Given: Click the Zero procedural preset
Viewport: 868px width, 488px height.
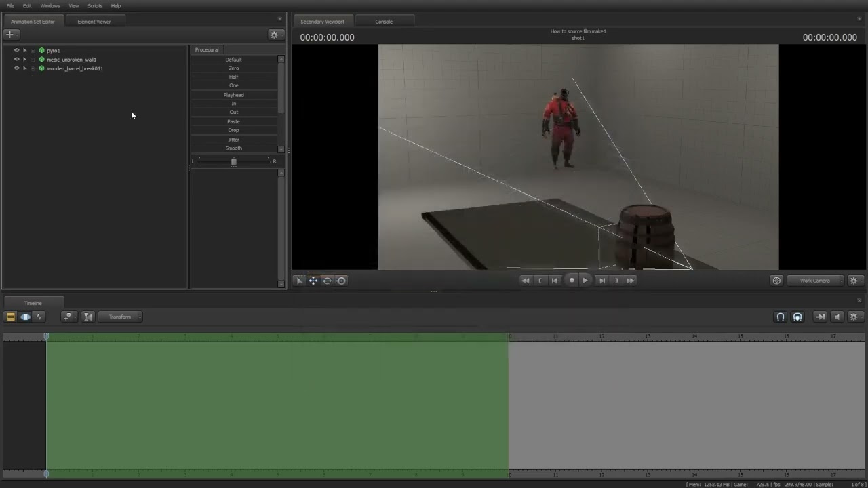Looking at the screenshot, I should [234, 68].
